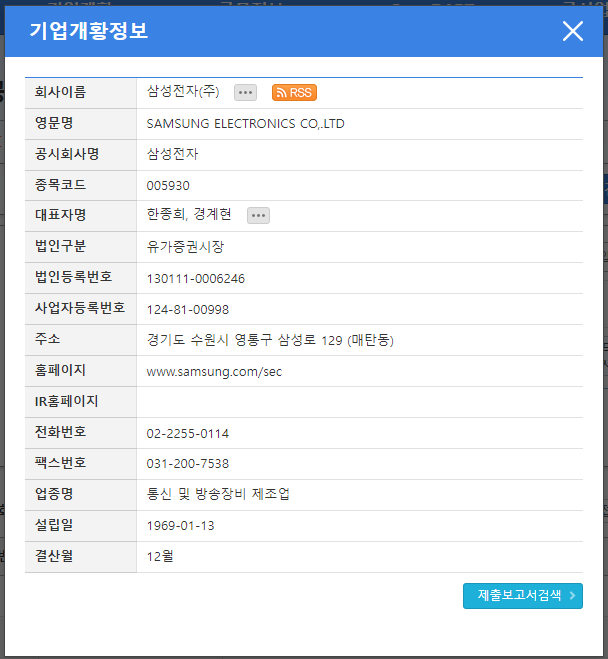Select corporate registration number 130111-0006246
Image resolution: width=608 pixels, height=659 pixels.
(x=196, y=278)
